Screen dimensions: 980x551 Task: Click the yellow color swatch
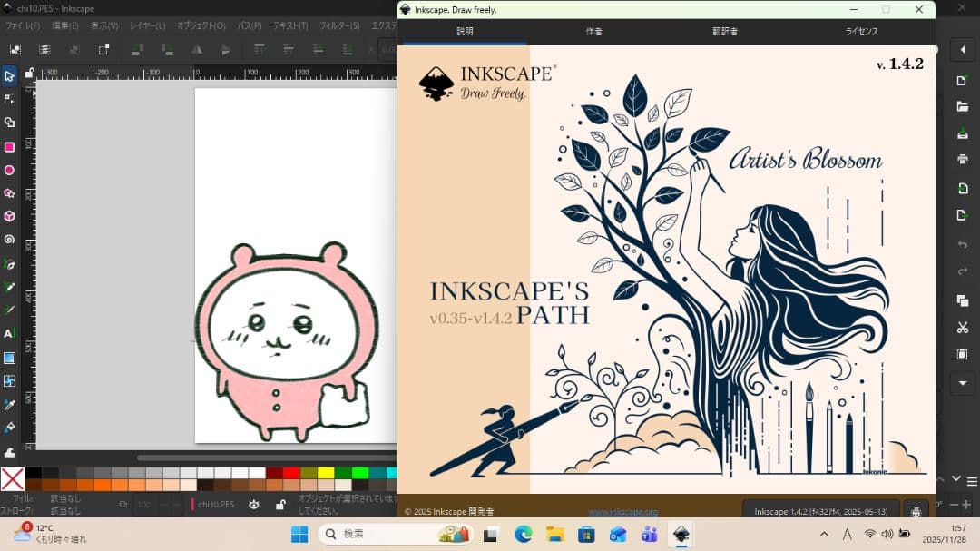pyautogui.click(x=326, y=473)
